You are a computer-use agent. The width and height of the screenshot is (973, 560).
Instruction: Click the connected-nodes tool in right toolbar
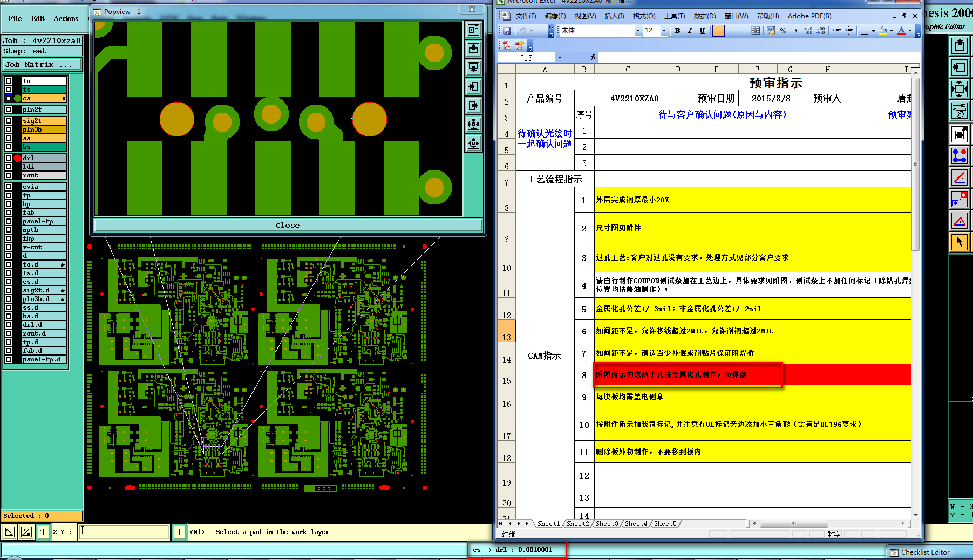960,156
